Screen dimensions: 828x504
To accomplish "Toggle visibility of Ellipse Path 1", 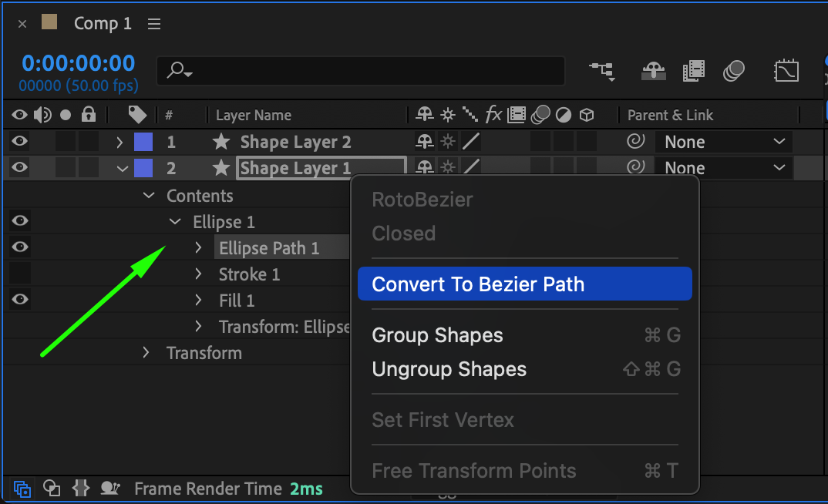I will coord(20,247).
